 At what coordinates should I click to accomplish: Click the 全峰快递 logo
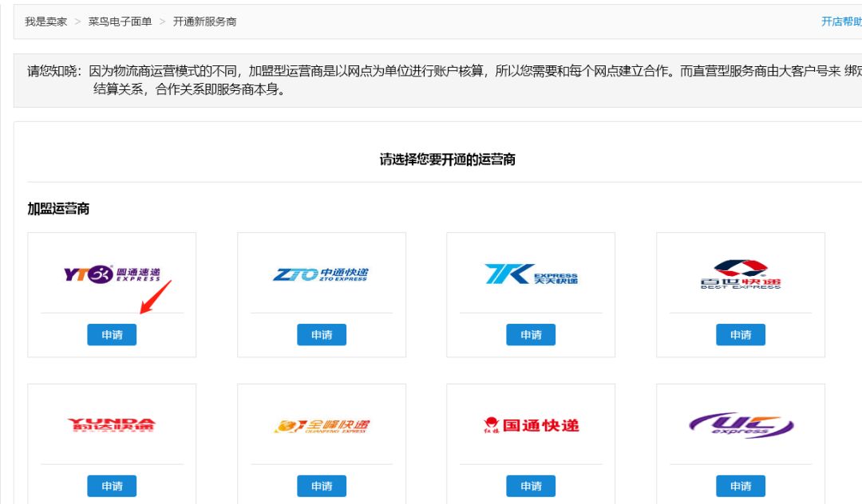tap(322, 426)
